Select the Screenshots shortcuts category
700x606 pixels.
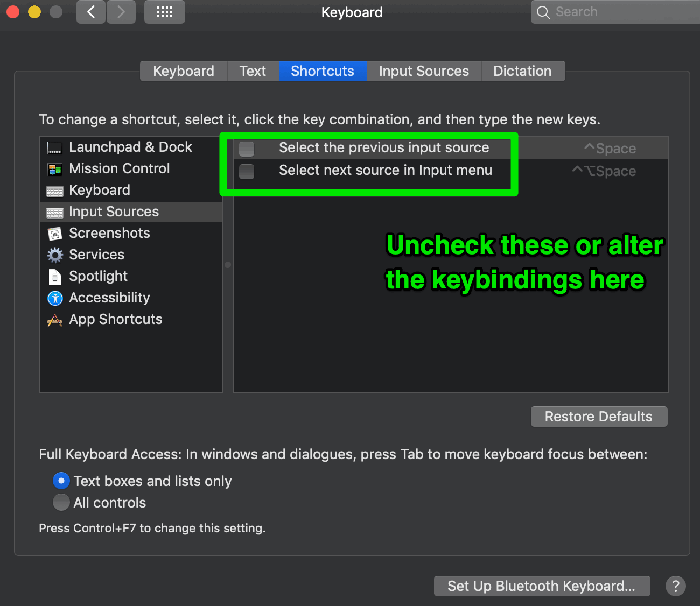pos(109,233)
